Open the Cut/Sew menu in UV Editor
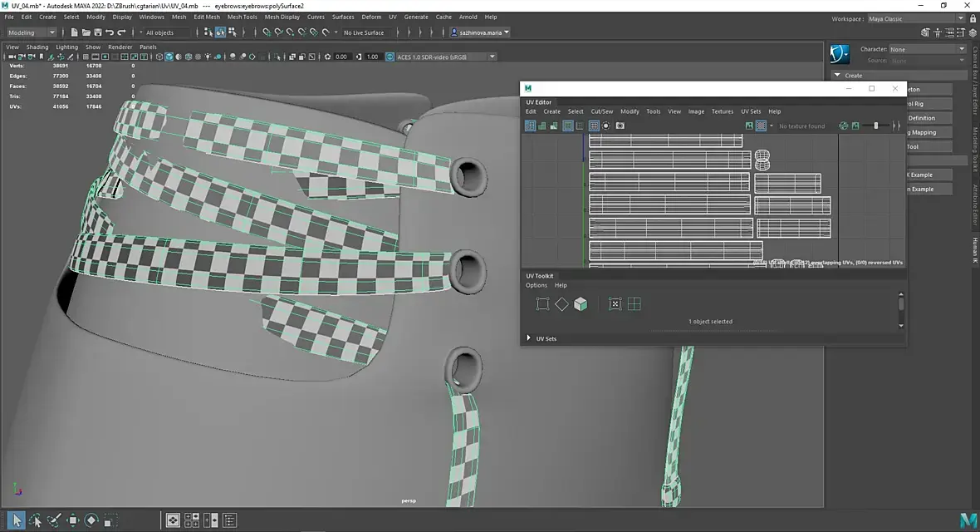 coord(601,111)
